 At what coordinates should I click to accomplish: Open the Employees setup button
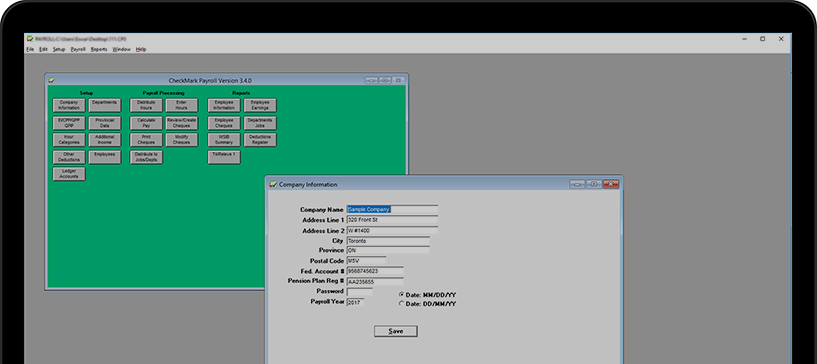click(x=105, y=157)
